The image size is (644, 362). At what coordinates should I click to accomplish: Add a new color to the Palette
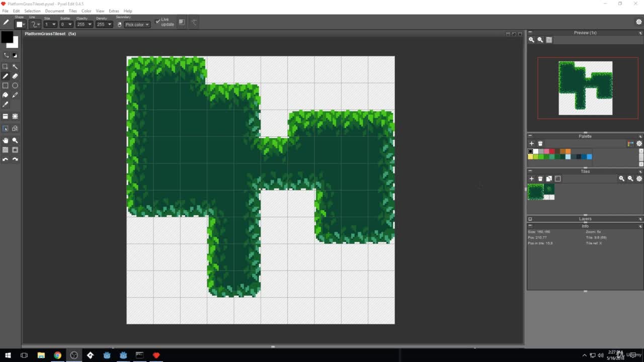tap(531, 144)
